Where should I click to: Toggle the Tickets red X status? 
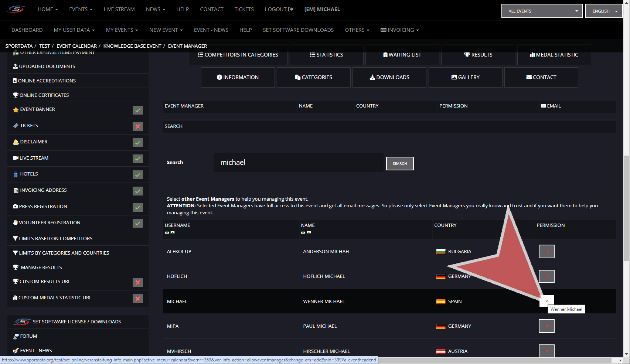(137, 126)
